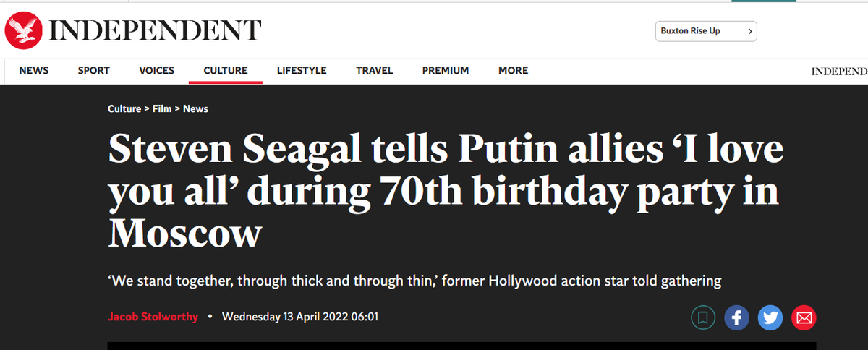Bookmark this article with the bookmark icon
868x350 pixels.
[702, 317]
